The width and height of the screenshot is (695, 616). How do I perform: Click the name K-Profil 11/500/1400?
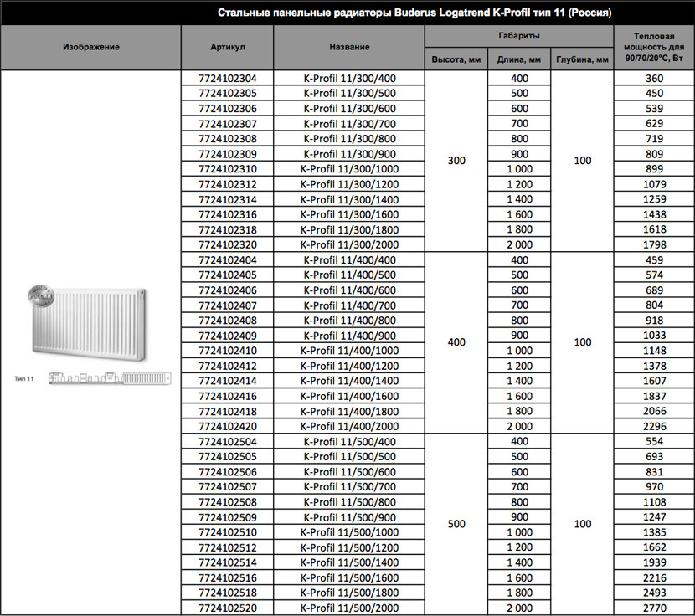point(349,562)
